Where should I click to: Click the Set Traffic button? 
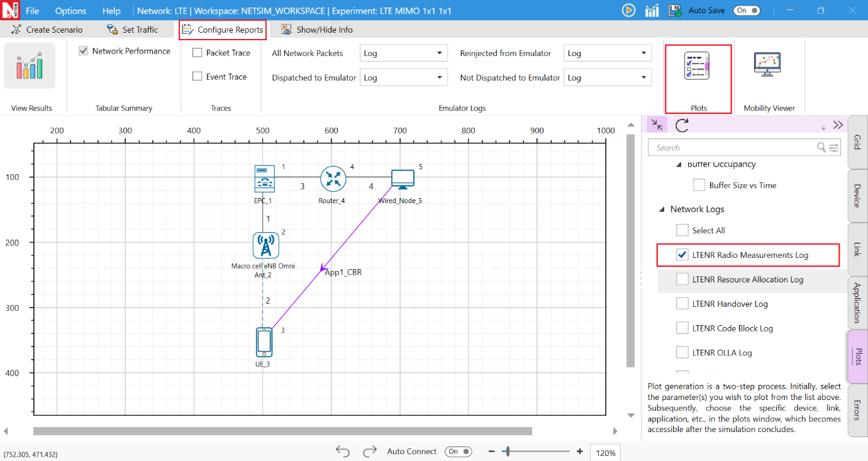pyautogui.click(x=133, y=30)
